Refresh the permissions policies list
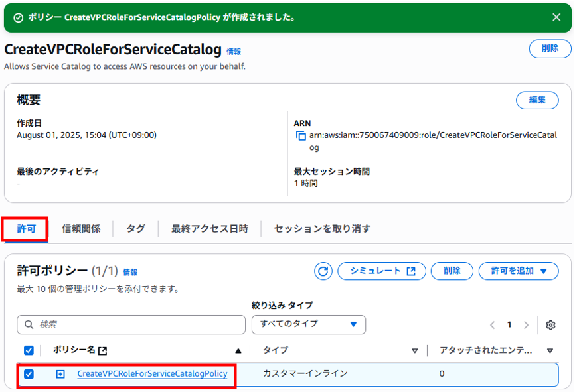Viewport: 575px width, 392px height. (x=323, y=271)
